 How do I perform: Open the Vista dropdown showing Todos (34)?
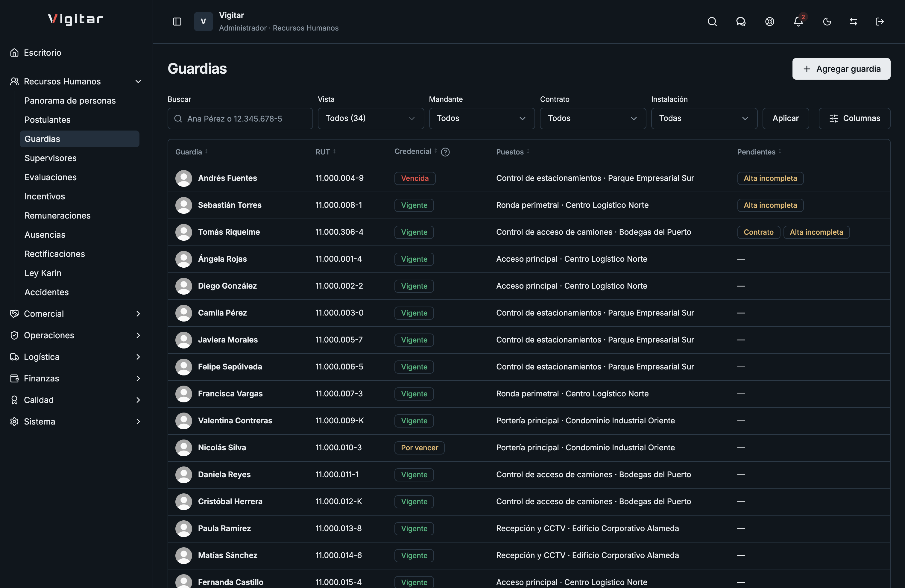(371, 118)
